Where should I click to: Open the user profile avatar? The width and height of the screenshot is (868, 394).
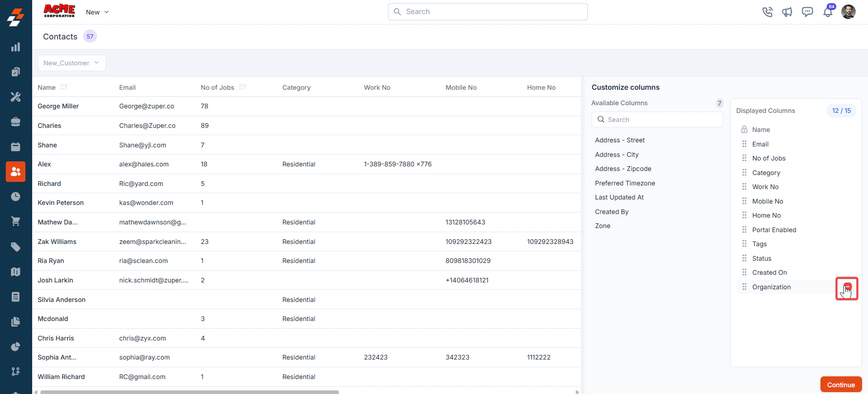[849, 12]
